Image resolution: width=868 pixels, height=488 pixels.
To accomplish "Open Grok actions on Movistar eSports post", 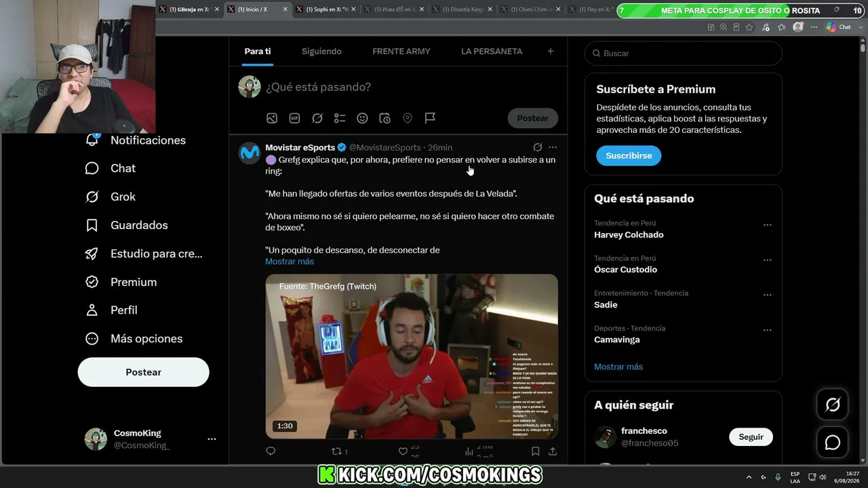I will point(538,147).
